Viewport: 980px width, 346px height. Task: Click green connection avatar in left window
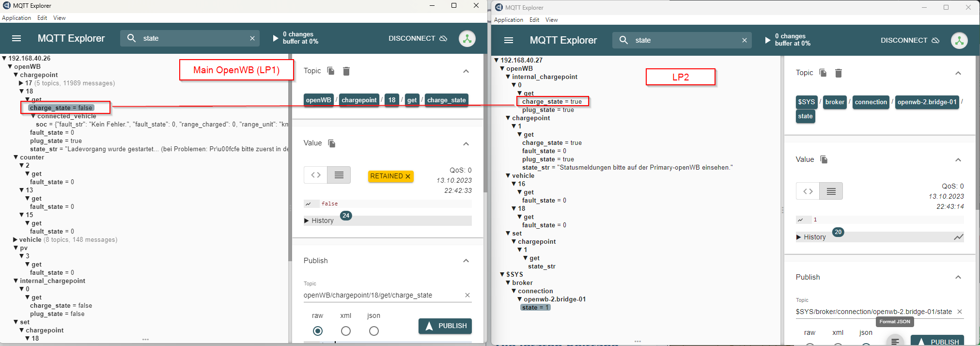467,38
